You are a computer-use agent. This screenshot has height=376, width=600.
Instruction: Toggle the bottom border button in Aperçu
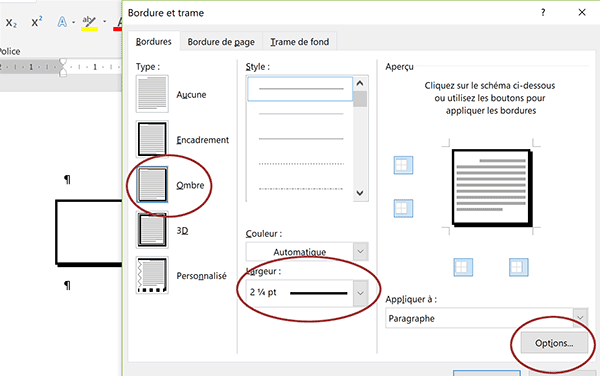point(403,208)
